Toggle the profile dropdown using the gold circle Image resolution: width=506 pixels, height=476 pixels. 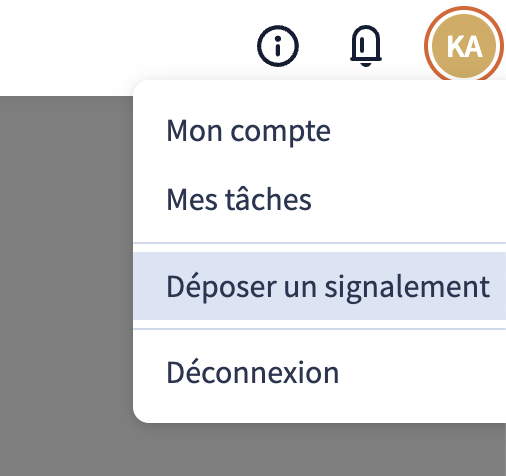464,46
